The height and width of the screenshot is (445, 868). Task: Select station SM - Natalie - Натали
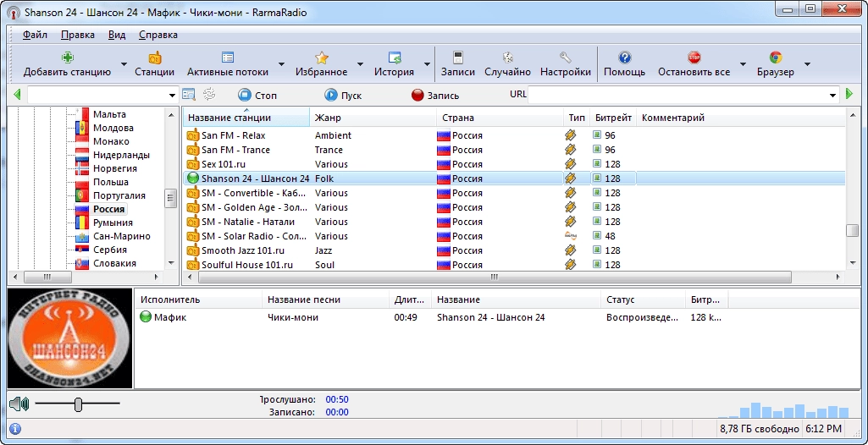coord(247,222)
